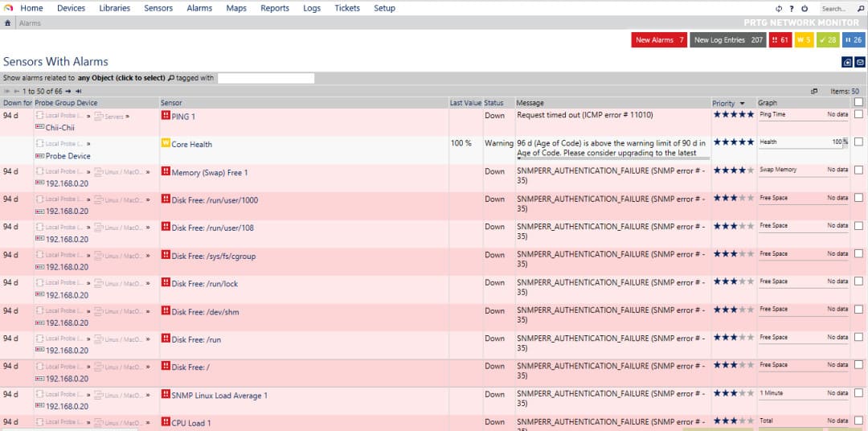Open the Core Health sensor link
This screenshot has height=431, width=868.
(191, 144)
